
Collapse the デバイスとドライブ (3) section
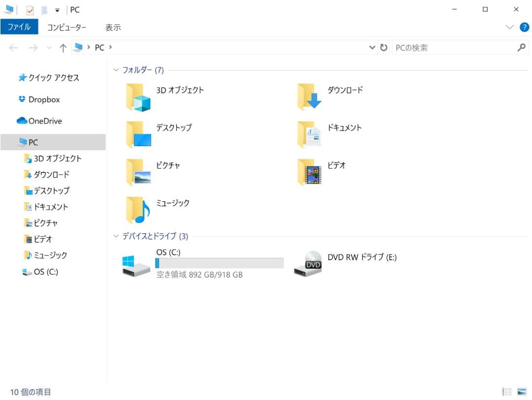tap(116, 236)
